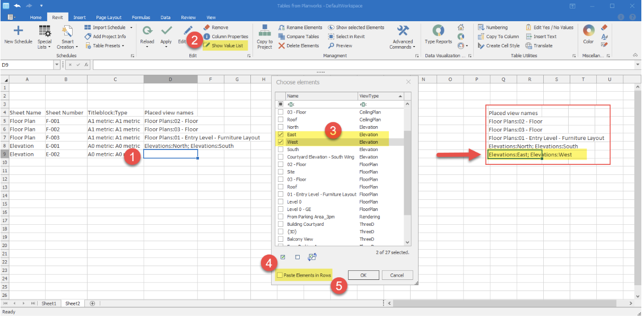Click Create Cell Style
The image size is (644, 317).
click(x=499, y=46)
